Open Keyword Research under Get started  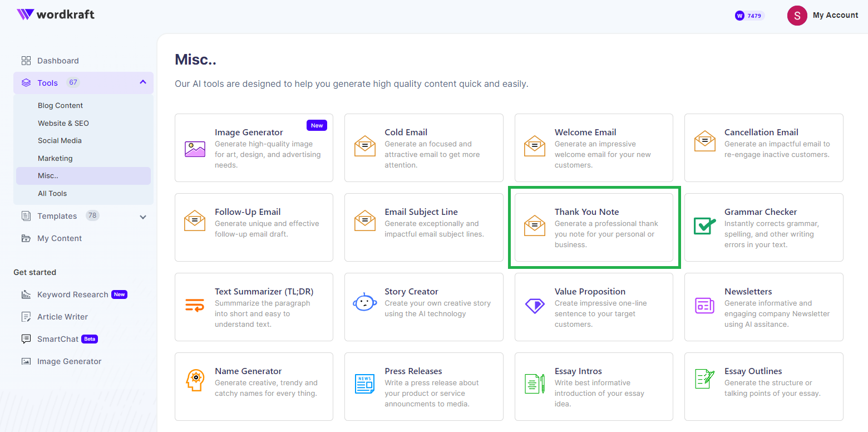click(72, 294)
